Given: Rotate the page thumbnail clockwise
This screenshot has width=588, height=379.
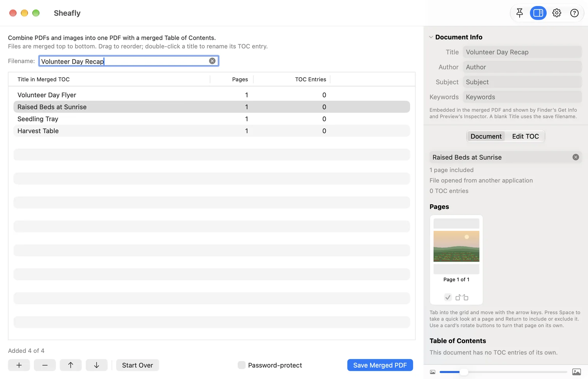Looking at the screenshot, I should coord(466,297).
